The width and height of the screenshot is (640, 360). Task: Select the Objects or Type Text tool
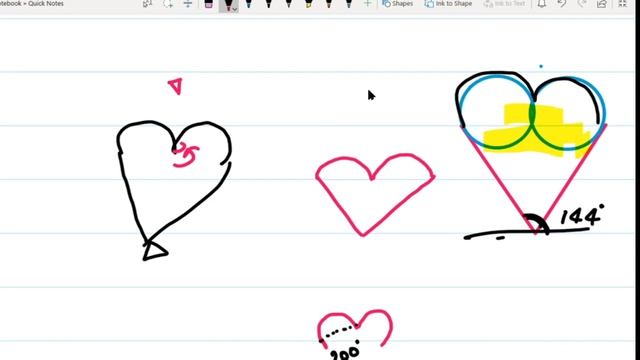pyautogui.click(x=147, y=4)
